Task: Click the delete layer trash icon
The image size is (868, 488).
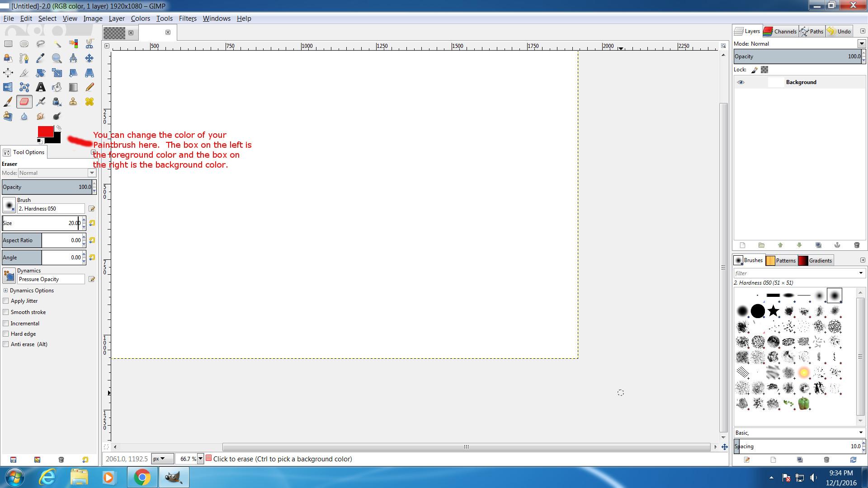Action: point(856,245)
